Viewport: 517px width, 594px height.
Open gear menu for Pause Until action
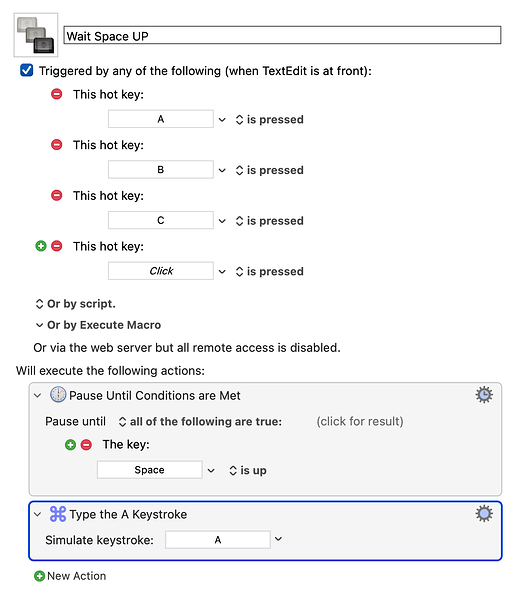point(484,395)
